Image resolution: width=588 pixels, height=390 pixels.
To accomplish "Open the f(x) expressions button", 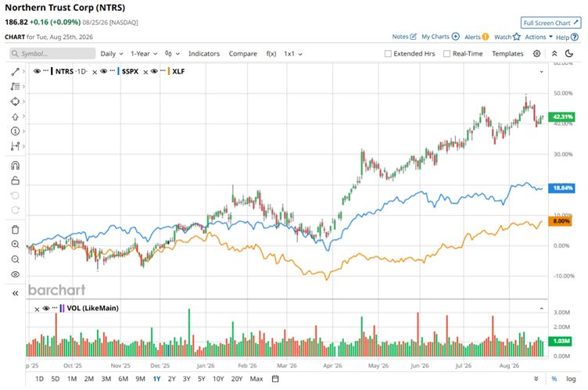I will [x=271, y=54].
